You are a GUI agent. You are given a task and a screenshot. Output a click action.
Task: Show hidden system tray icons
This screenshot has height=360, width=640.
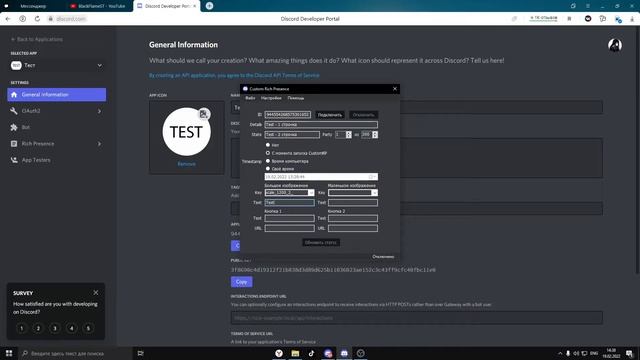560,353
